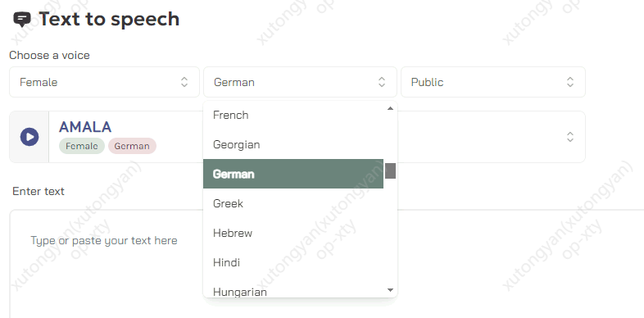Click the language list scrollbar thumb

click(390, 171)
